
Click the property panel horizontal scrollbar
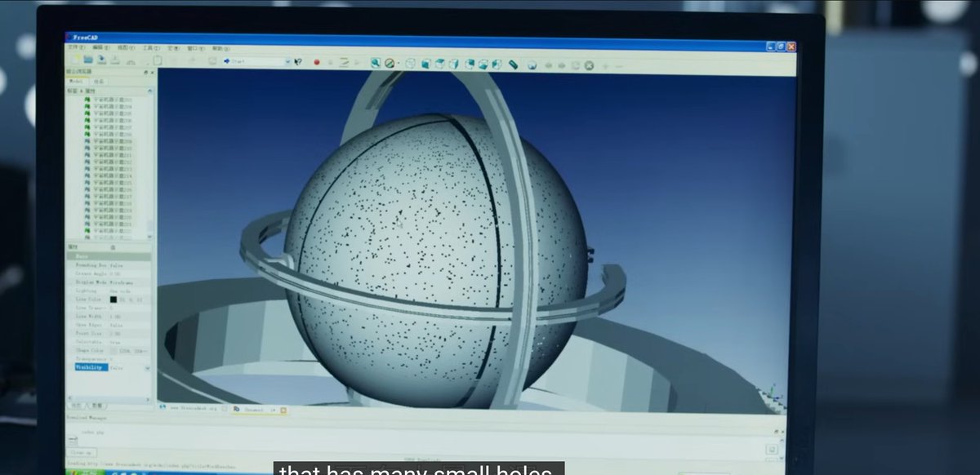tap(109, 398)
